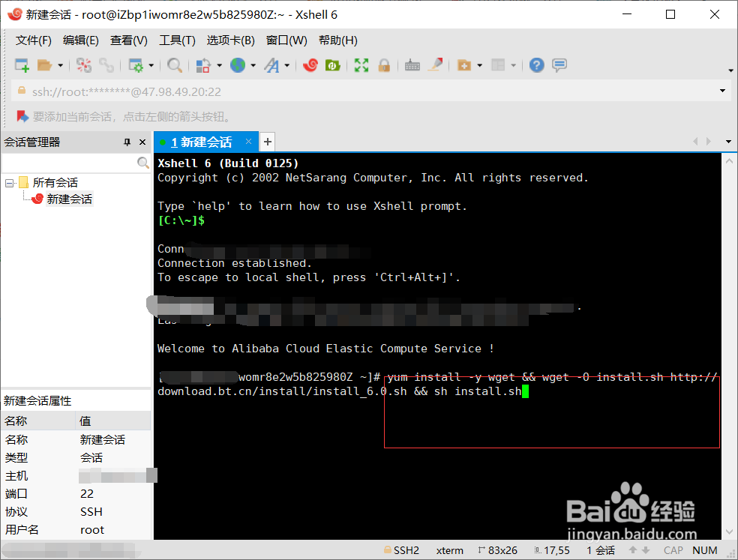Expand the Properties icon dropdown arrow

pyautogui.click(x=151, y=65)
